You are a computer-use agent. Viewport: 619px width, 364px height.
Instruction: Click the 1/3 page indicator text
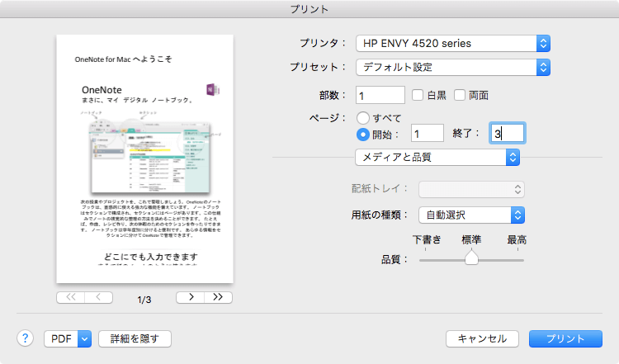[x=144, y=300]
